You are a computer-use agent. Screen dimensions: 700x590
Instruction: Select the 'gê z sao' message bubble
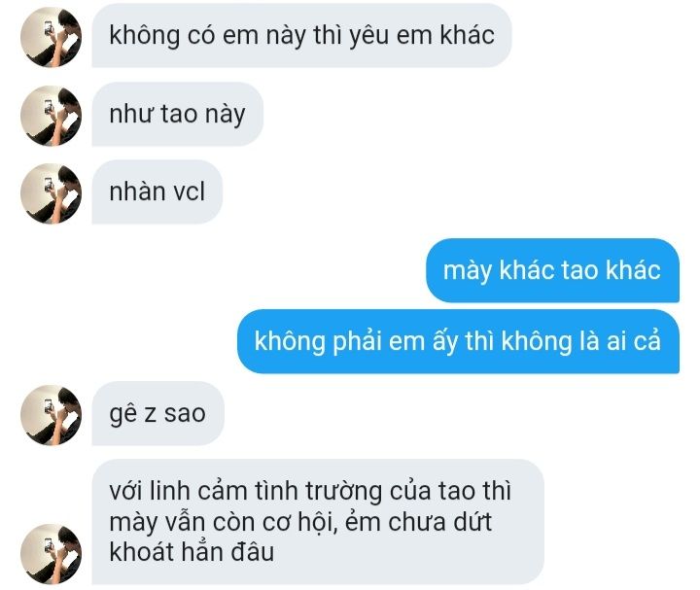[158, 414]
